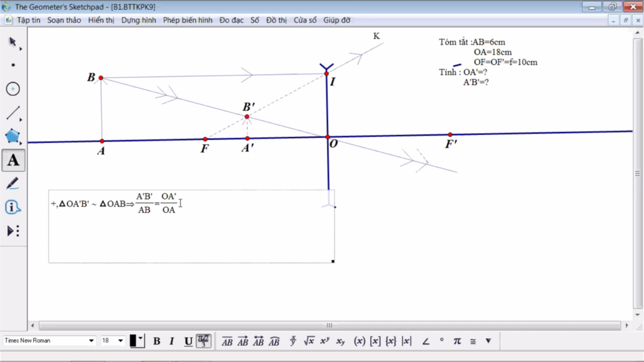
Task: Toggle underline text formatting
Action: coord(188,341)
